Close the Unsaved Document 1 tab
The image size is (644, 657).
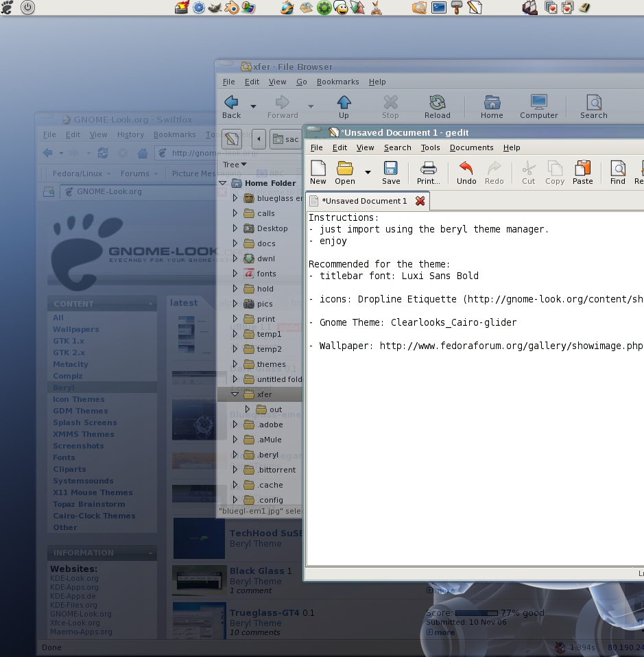[420, 201]
